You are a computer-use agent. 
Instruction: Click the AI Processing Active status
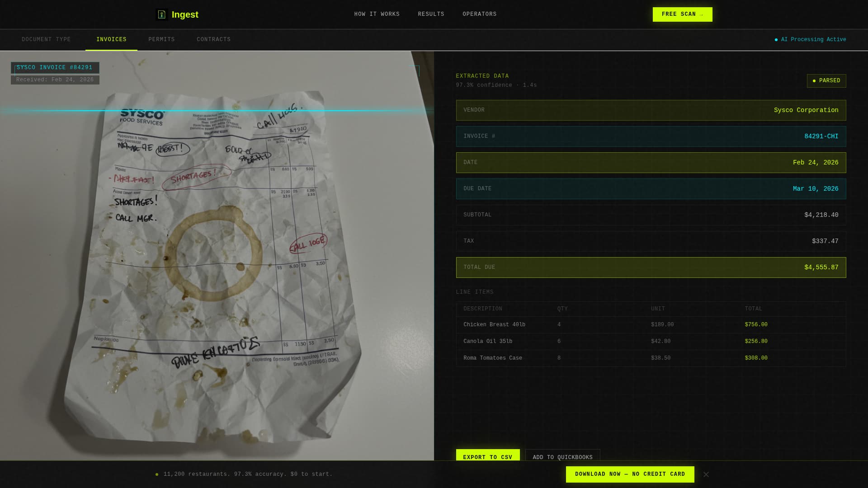click(810, 40)
